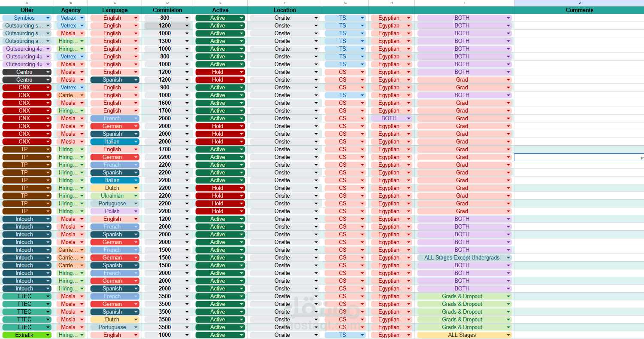Open French language dropdown in CNX row
The image size is (644, 339).
[115, 119]
